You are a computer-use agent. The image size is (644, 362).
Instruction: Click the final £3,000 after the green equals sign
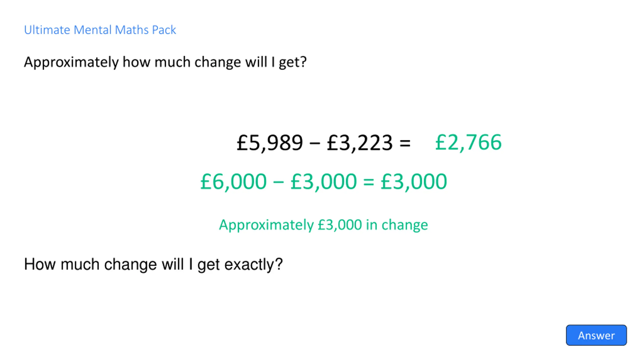(414, 182)
